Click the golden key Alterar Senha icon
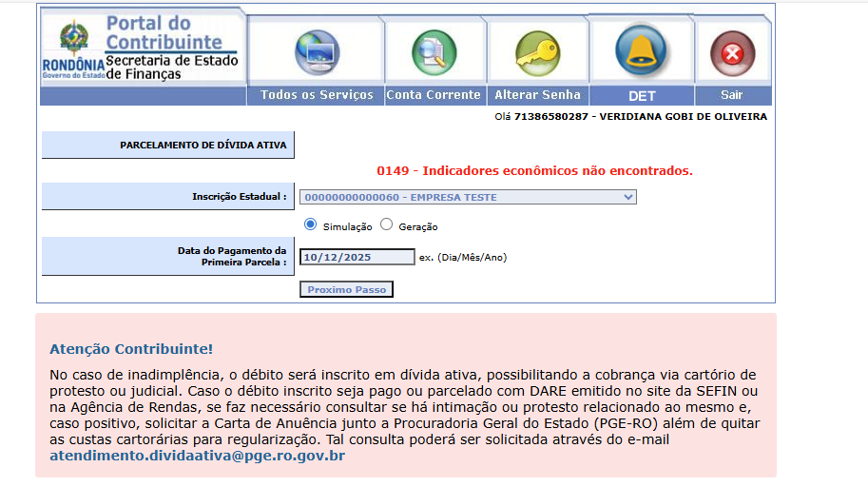868x487 pixels. click(537, 53)
